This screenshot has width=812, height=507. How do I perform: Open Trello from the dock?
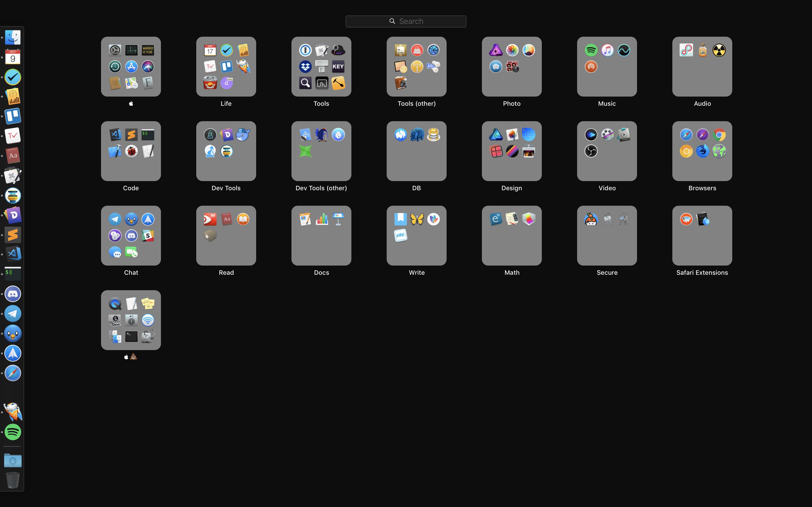(13, 116)
